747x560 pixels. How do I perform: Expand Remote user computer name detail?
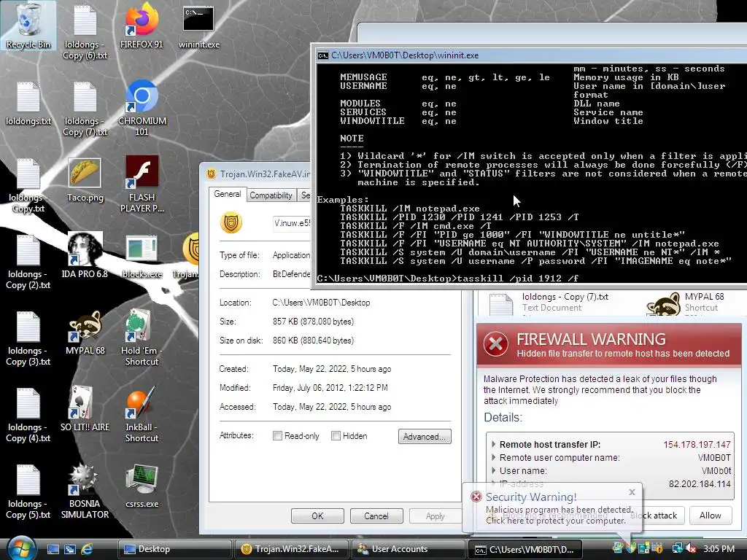coord(493,458)
